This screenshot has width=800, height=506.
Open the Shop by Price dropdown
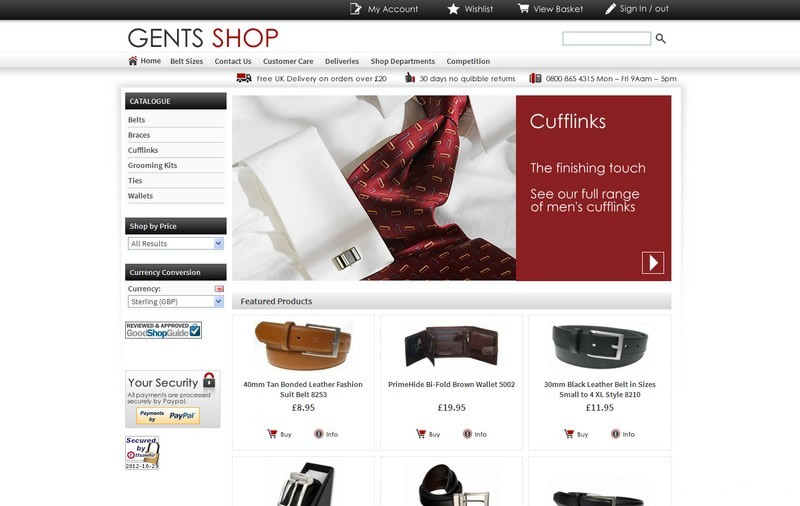(x=176, y=243)
